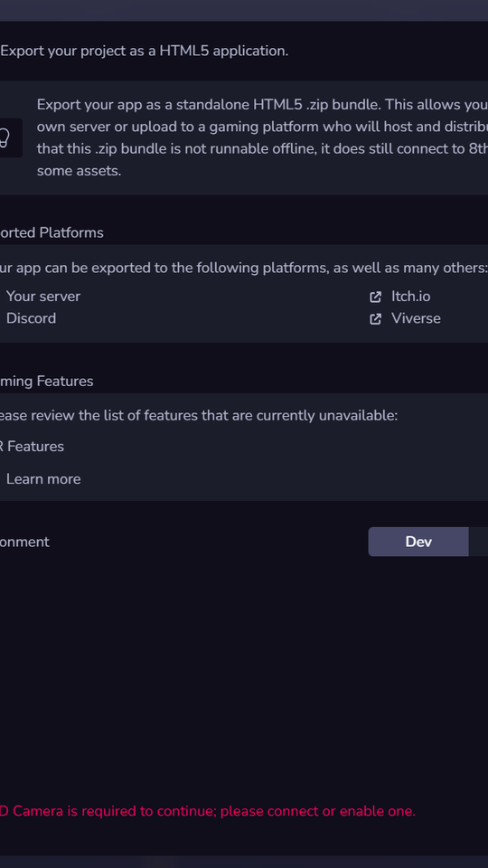Select the Dev environment option

418,542
